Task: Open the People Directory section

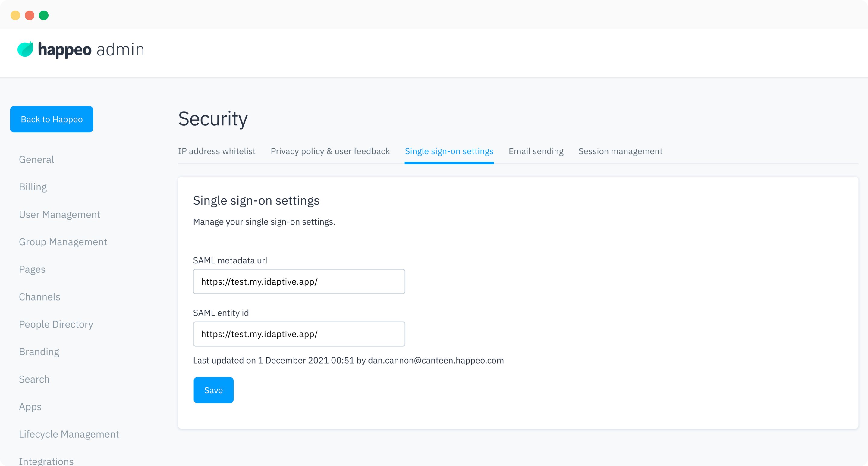Action: pyautogui.click(x=56, y=324)
